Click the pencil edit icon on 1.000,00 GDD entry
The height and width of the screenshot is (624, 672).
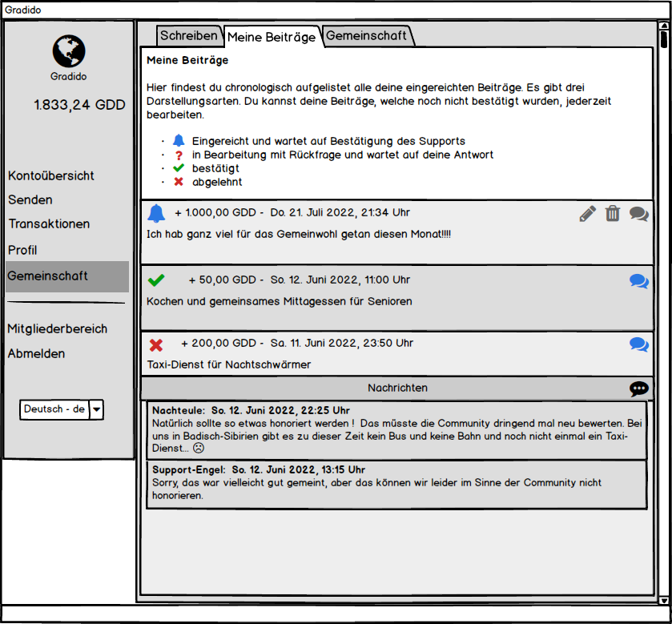click(x=588, y=214)
